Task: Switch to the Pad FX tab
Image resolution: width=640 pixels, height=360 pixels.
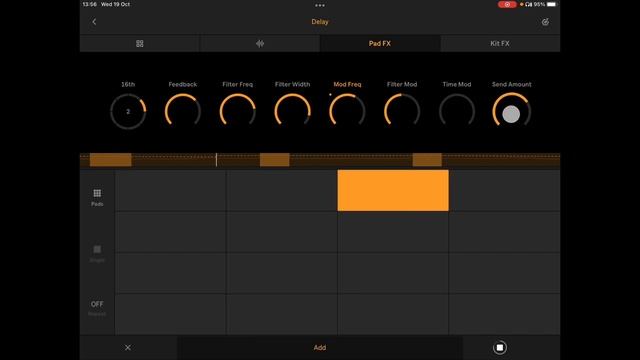Action: (x=380, y=43)
